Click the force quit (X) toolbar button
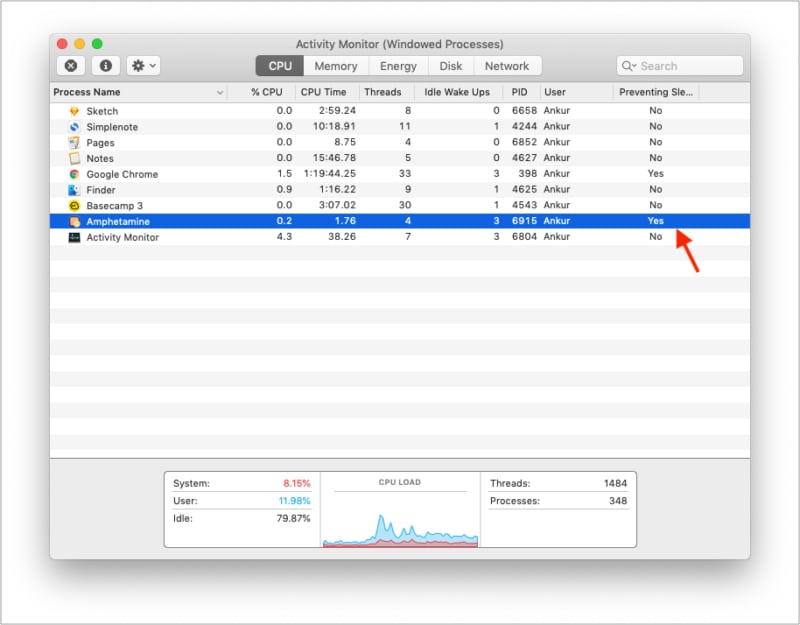The height and width of the screenshot is (625, 800). pyautogui.click(x=71, y=65)
